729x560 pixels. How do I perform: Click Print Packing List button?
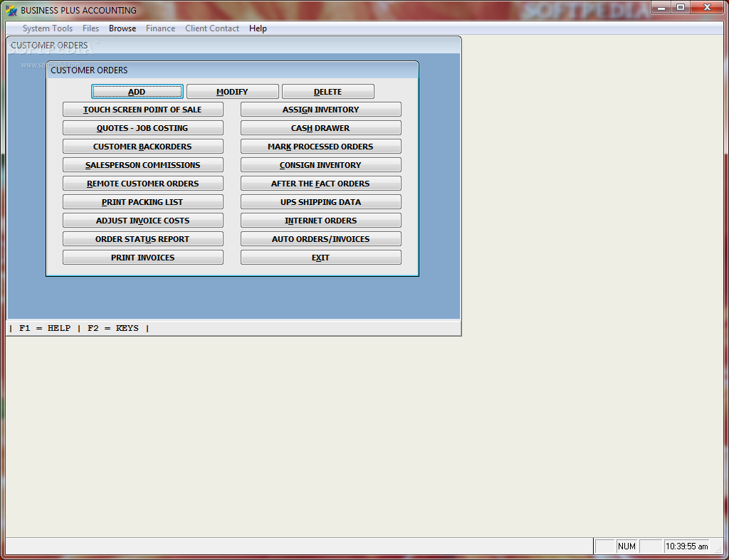point(142,202)
